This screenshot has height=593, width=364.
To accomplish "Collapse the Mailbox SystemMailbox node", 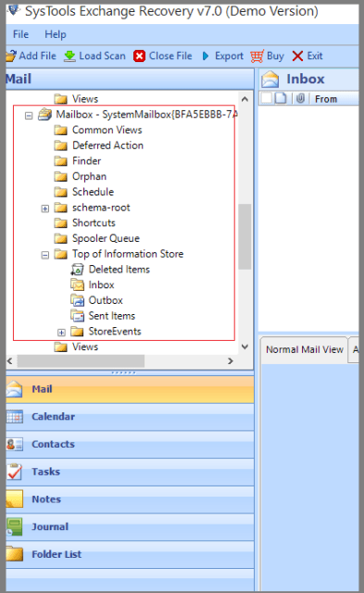I will pyautogui.click(x=29, y=115).
